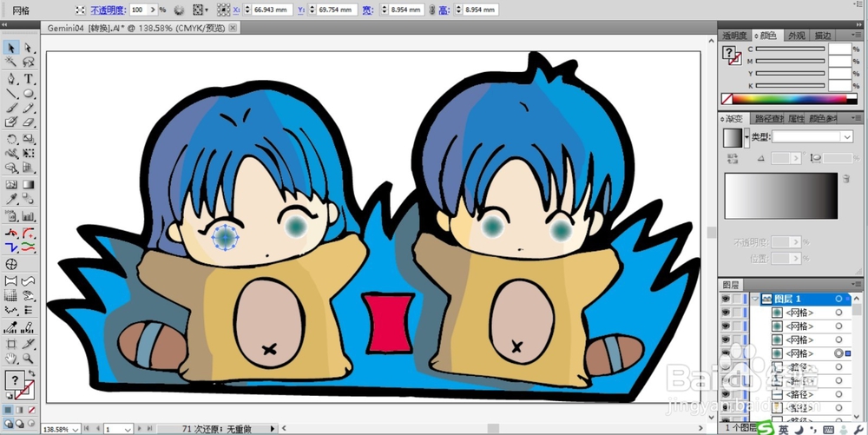The width and height of the screenshot is (868, 435).
Task: Toggle visibility of second <网格> sublayer
Action: (725, 326)
